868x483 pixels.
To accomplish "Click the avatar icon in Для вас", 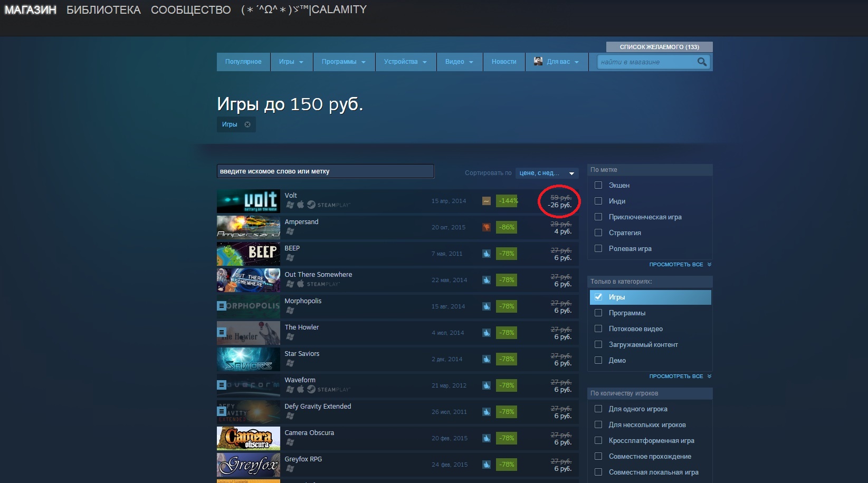I will (x=538, y=61).
